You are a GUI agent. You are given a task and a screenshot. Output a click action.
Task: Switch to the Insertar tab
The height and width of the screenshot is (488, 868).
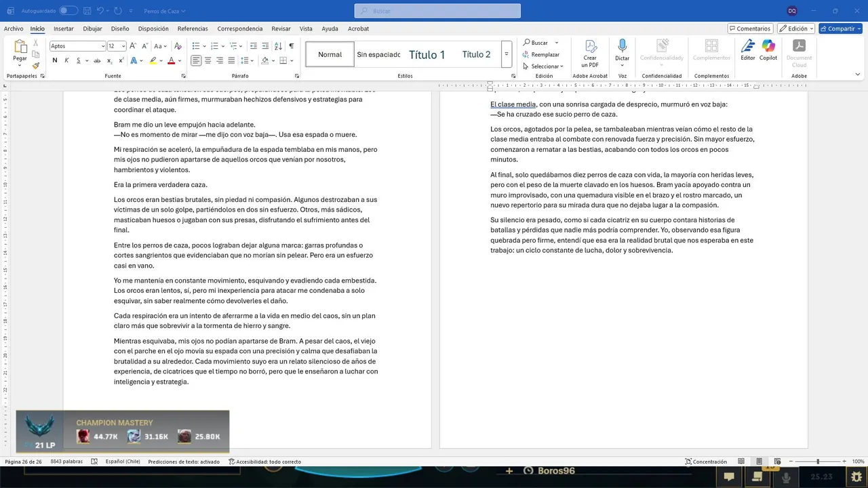tap(64, 28)
